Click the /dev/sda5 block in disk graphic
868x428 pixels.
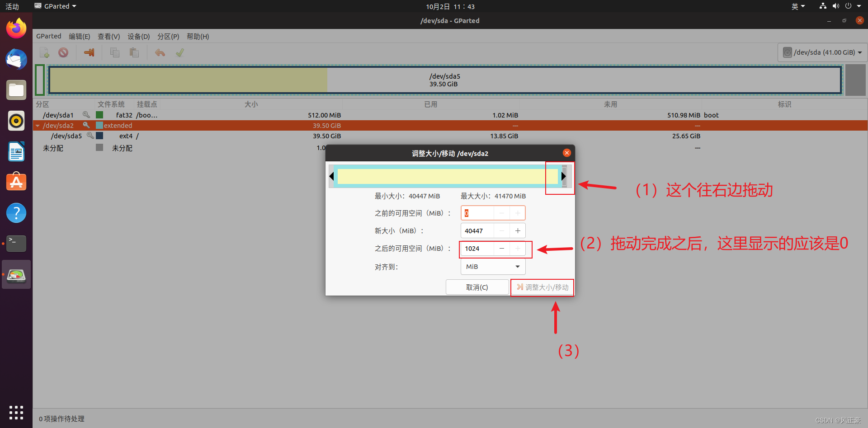445,80
